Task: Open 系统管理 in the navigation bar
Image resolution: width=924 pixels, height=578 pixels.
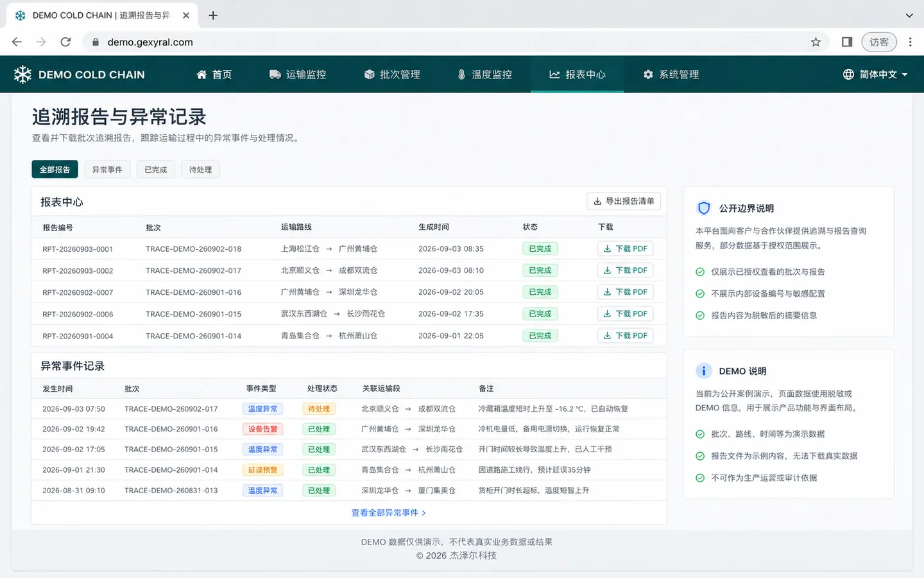Action: (671, 74)
